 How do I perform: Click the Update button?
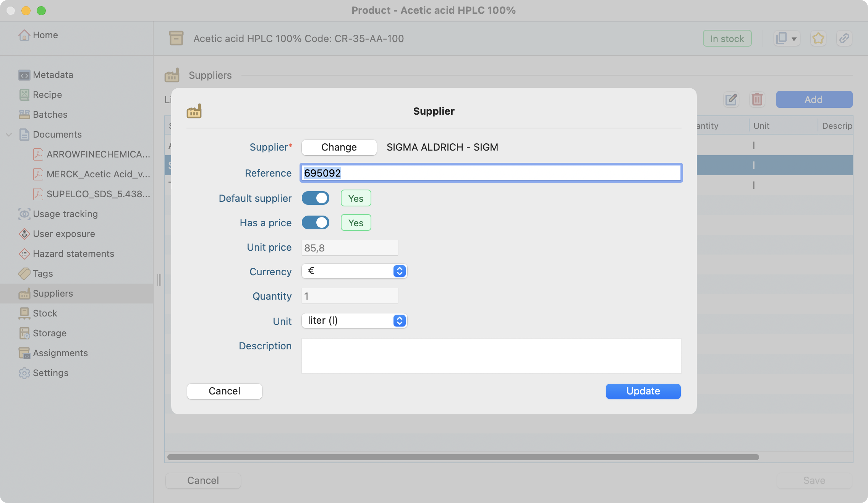click(x=643, y=391)
